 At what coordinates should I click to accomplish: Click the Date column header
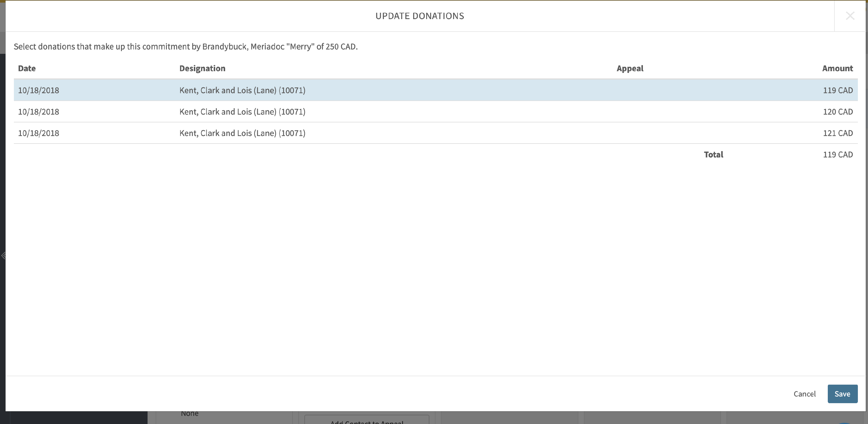click(27, 68)
